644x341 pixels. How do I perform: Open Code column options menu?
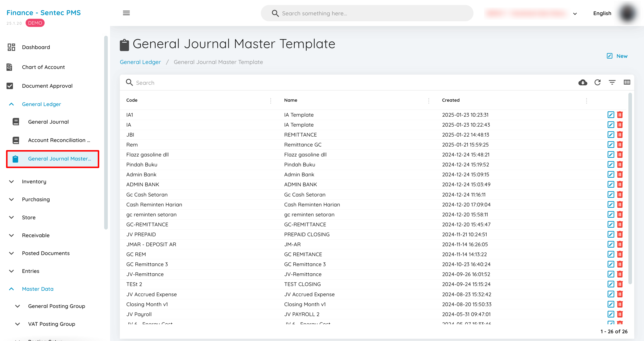(x=271, y=100)
